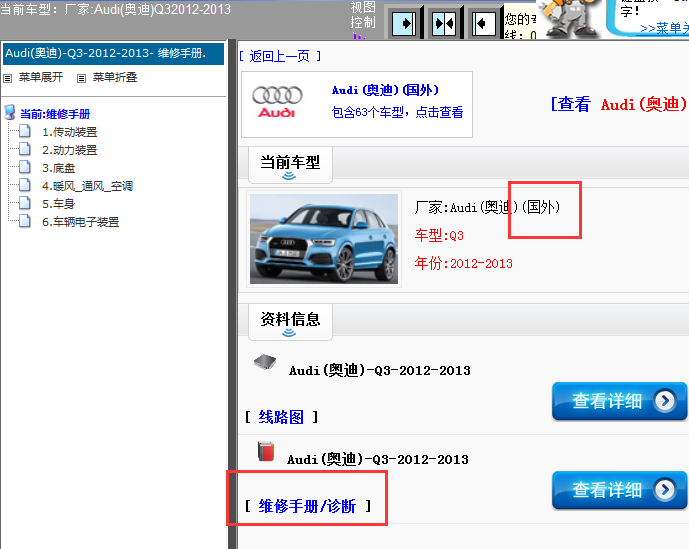
Task: Click the vertical splitter bar between panels
Action: (x=232, y=294)
